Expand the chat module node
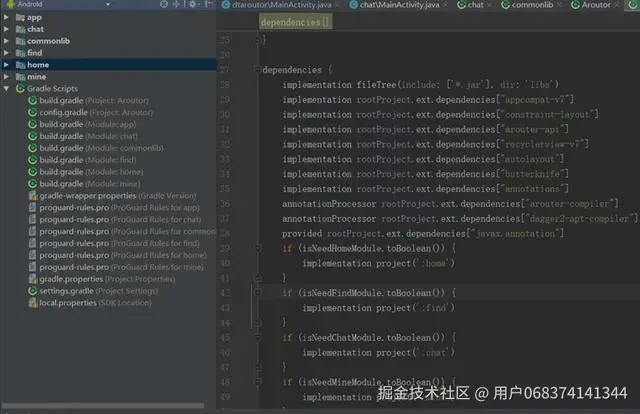640x414 pixels. coord(6,29)
